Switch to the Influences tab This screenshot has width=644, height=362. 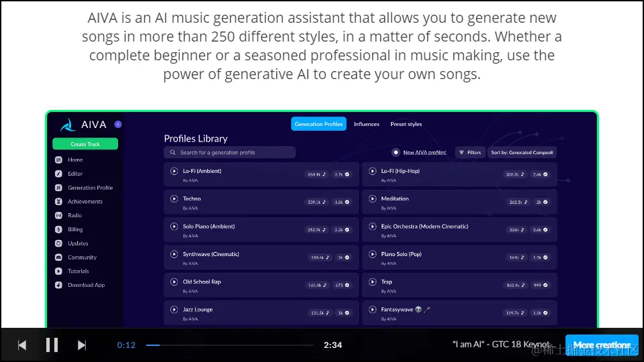(366, 124)
